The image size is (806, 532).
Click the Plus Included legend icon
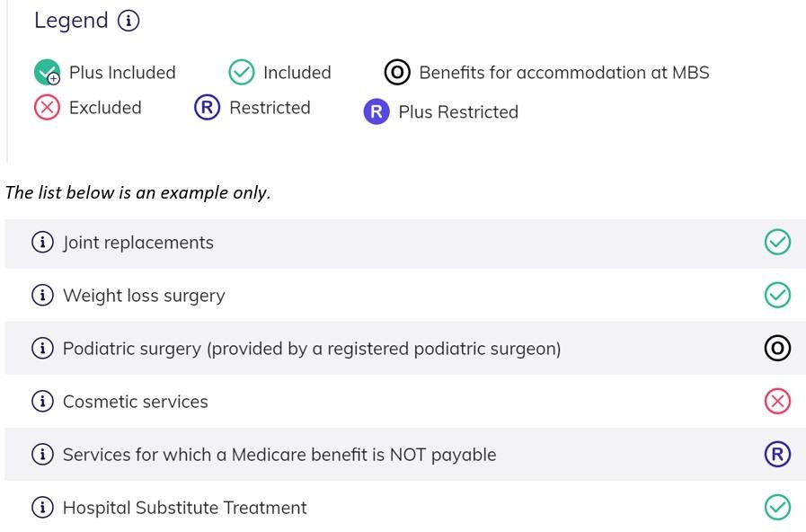48,72
